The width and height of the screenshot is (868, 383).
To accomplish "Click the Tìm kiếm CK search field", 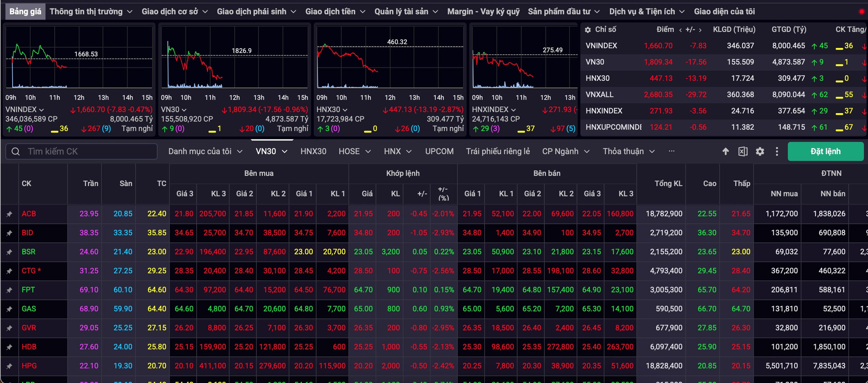I will pyautogui.click(x=81, y=151).
